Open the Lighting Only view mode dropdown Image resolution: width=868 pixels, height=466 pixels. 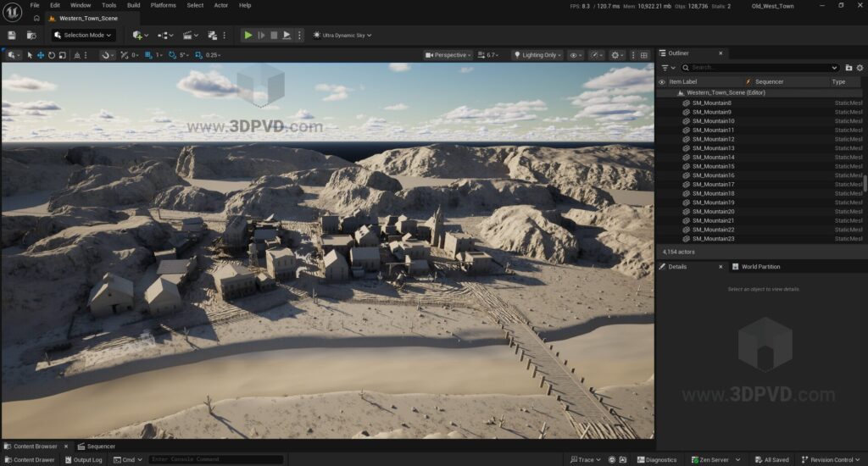pyautogui.click(x=537, y=55)
